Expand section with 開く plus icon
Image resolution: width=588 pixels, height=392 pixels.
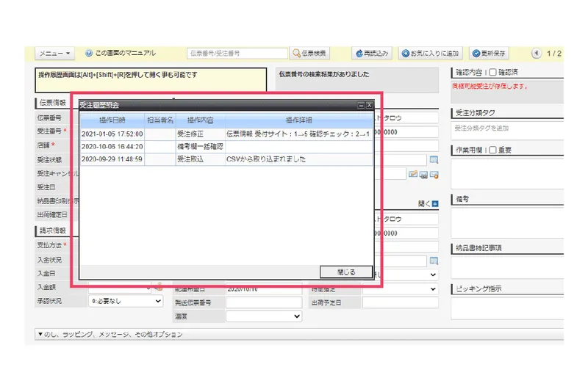click(x=435, y=203)
